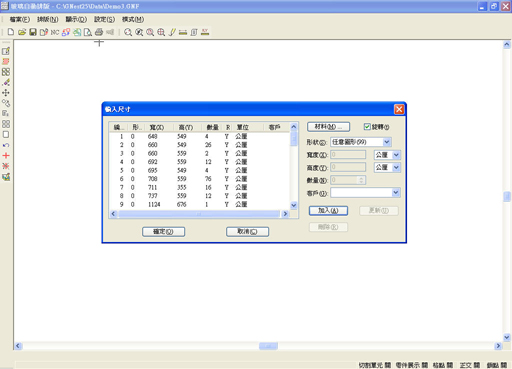Toggle 鎖點 snap status bar indicator
Screen dimensions: 512x369
pos(497,365)
